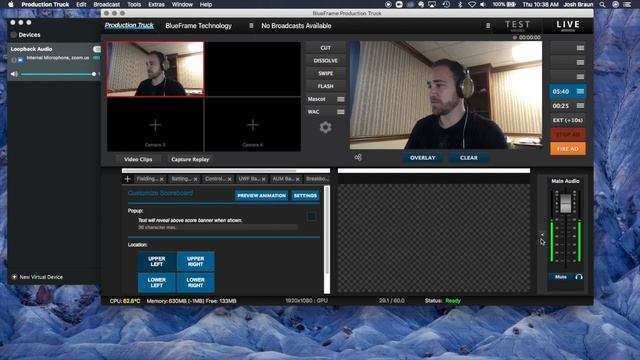Click the DISSOLVE transition button
640x360 pixels.
point(325,60)
